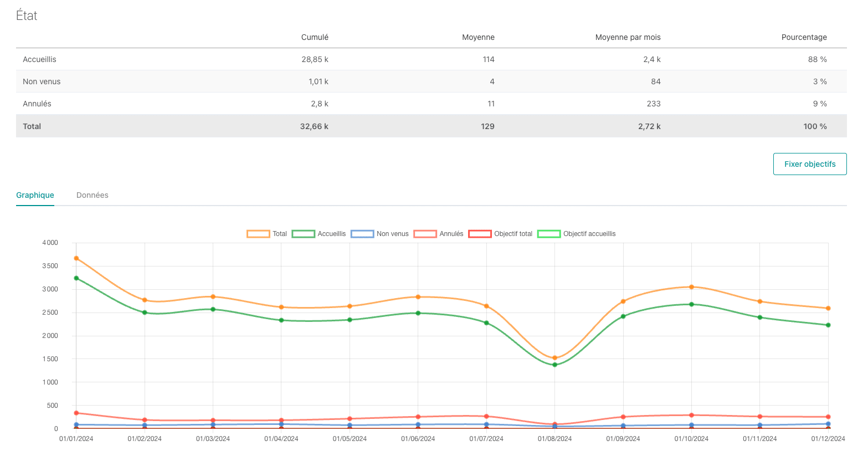Click the Annulés legend color box

pyautogui.click(x=425, y=234)
